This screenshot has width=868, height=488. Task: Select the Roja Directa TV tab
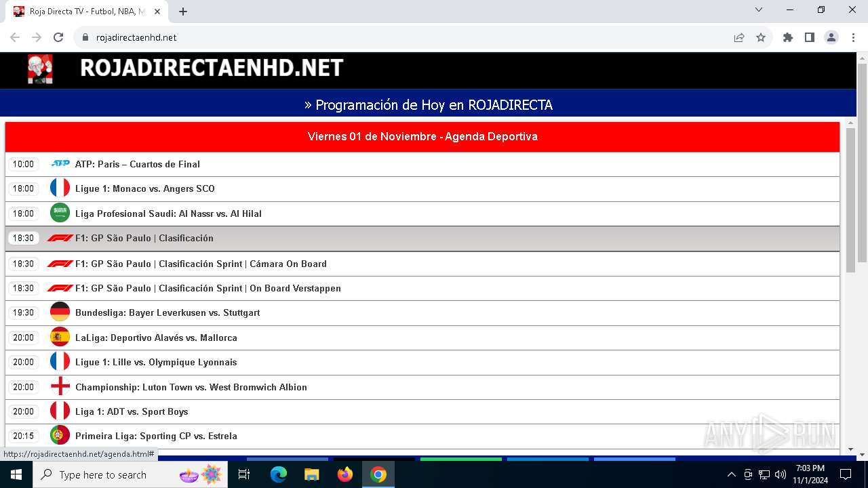coord(88,12)
